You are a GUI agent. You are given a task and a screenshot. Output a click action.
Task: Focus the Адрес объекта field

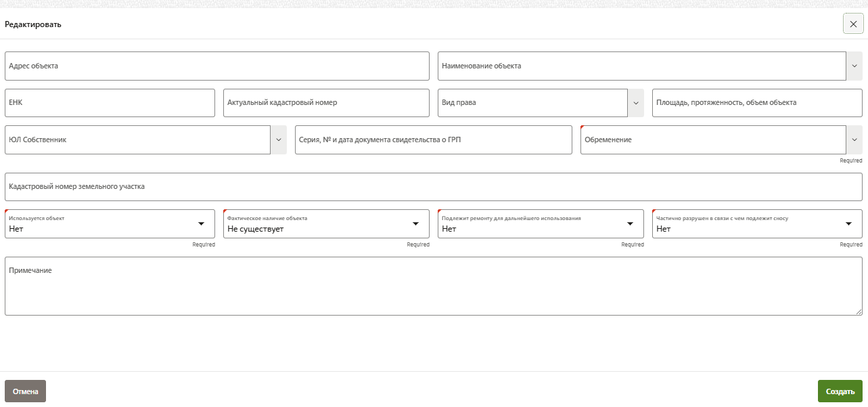click(216, 66)
